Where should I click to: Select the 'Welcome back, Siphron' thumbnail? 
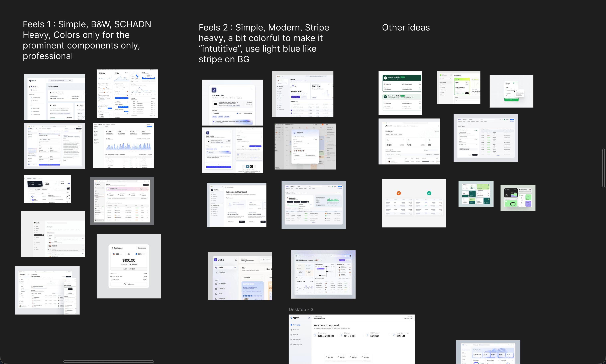click(x=323, y=274)
